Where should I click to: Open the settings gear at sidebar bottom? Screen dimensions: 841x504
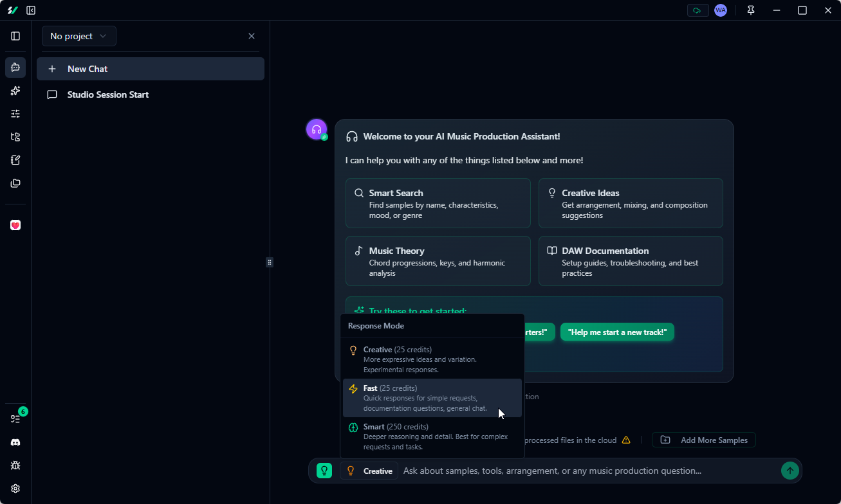pyautogui.click(x=15, y=489)
